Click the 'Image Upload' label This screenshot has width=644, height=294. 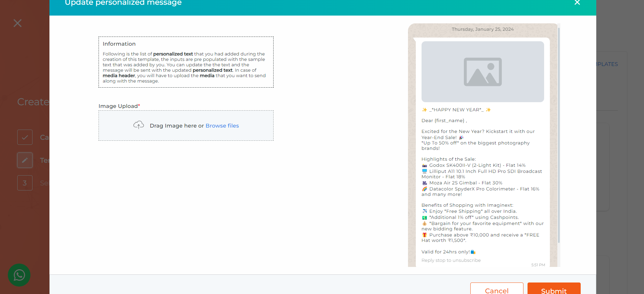[x=118, y=106]
